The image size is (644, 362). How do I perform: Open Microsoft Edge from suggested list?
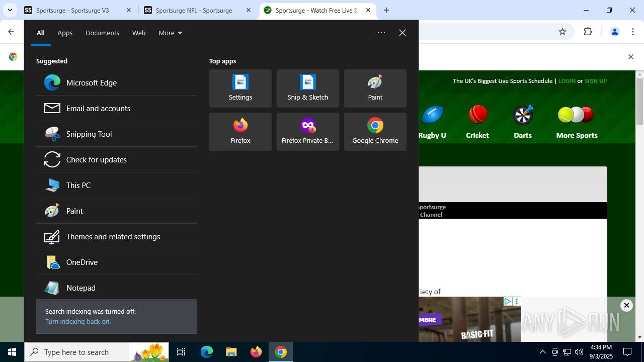[x=117, y=82]
